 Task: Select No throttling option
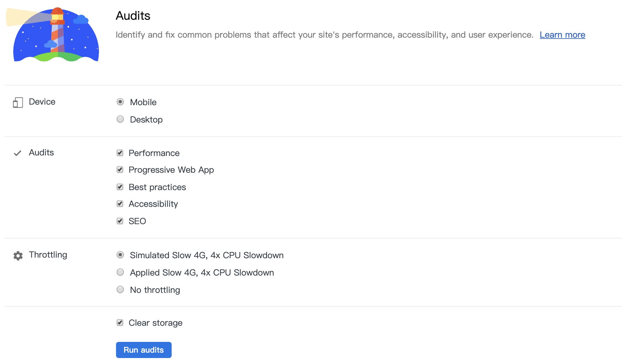point(121,289)
